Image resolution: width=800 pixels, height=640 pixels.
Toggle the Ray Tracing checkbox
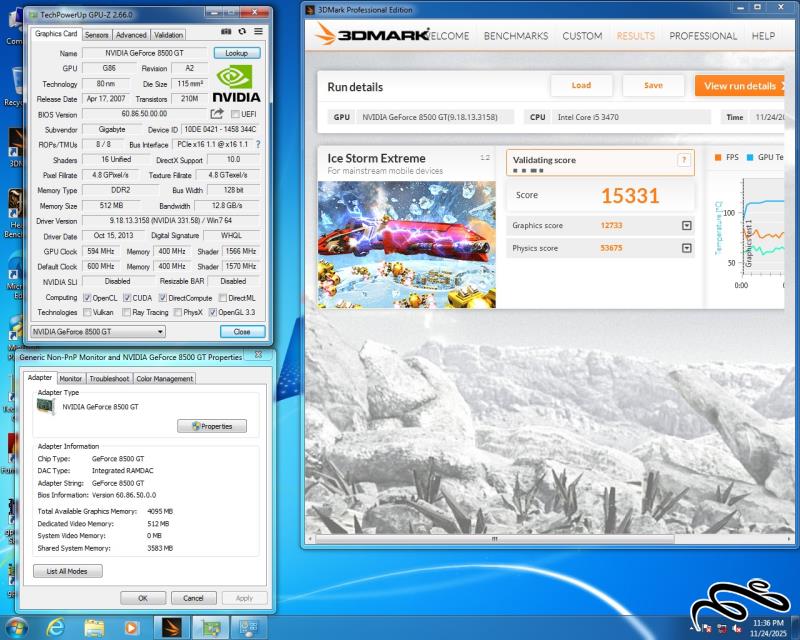[138, 312]
